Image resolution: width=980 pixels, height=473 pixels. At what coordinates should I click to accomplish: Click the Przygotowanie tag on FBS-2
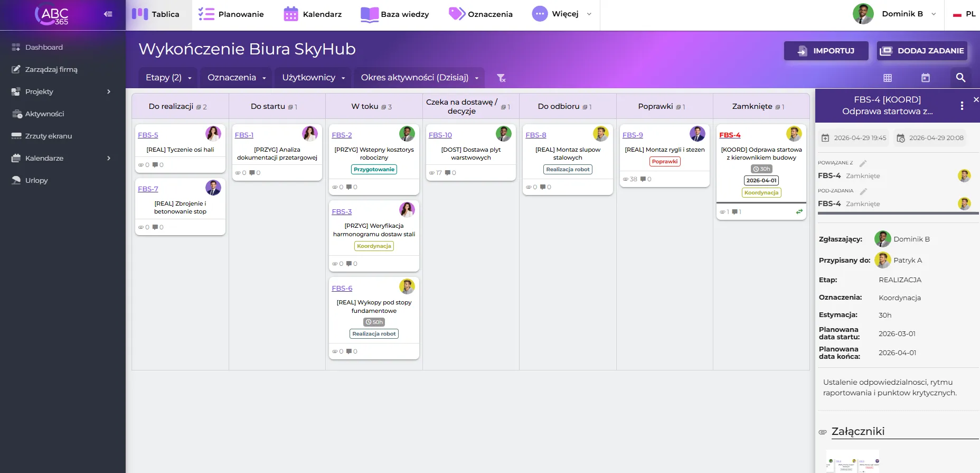click(374, 170)
